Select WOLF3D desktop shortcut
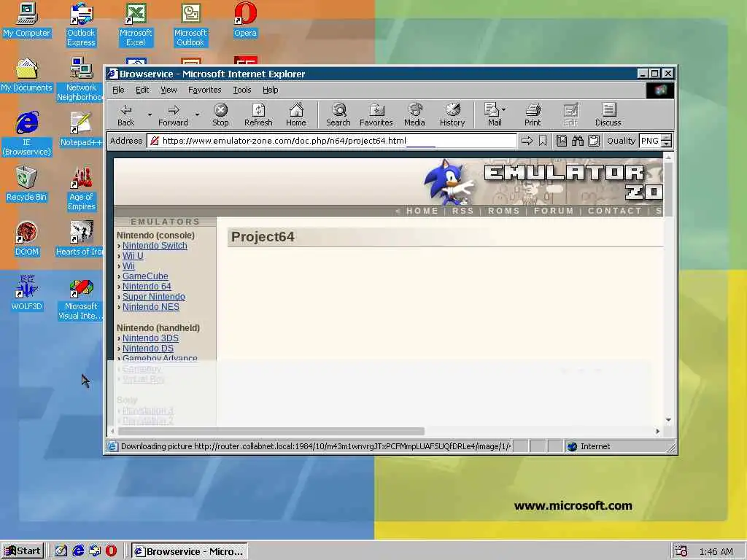 tap(26, 294)
